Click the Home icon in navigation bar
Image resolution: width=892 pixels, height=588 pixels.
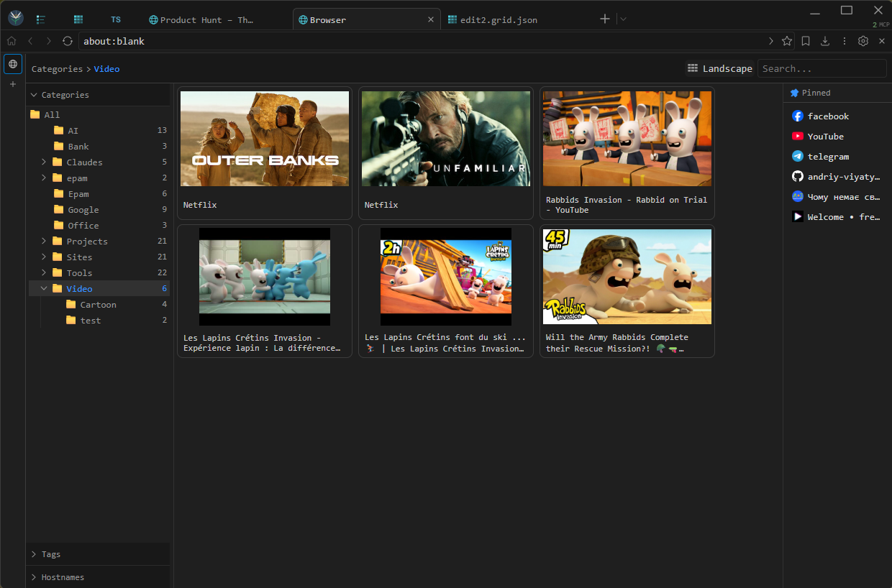(x=12, y=41)
